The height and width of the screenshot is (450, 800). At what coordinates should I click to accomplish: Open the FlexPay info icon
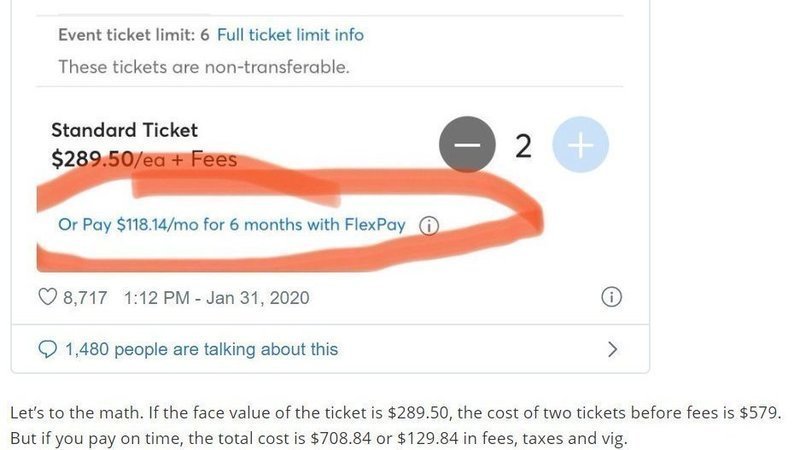click(428, 225)
